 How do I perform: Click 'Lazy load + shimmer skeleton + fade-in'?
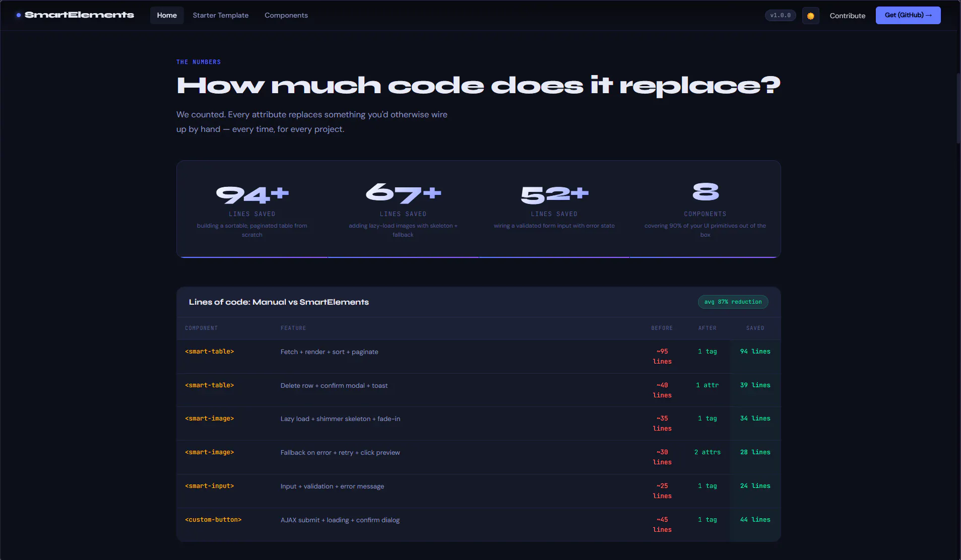341,418
